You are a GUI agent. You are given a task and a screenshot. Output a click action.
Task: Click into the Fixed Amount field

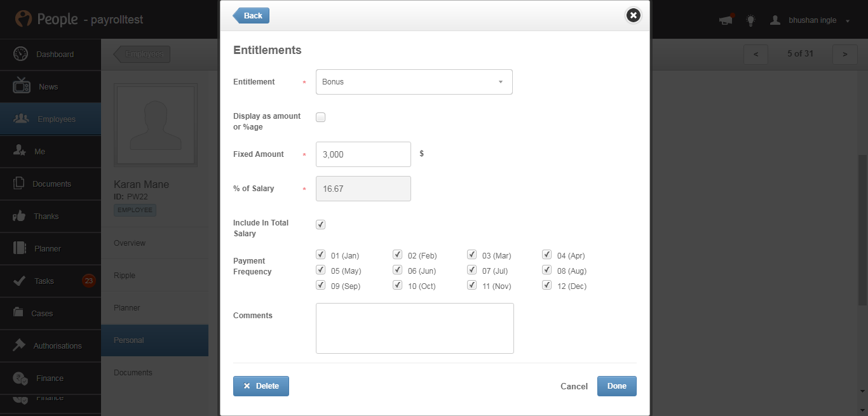tap(363, 154)
